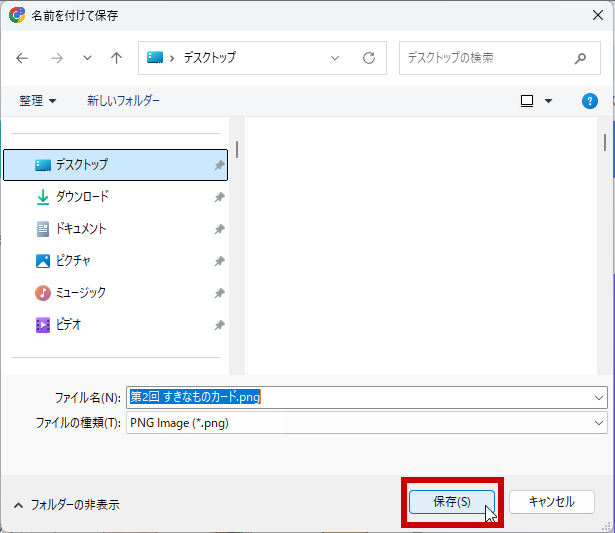The image size is (615, 533).
Task: Click pin icon beside ミュージック
Action: point(219,293)
